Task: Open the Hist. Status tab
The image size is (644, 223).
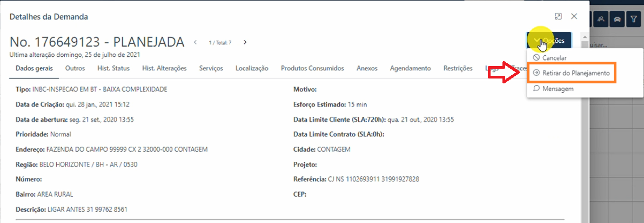Action: (x=113, y=68)
